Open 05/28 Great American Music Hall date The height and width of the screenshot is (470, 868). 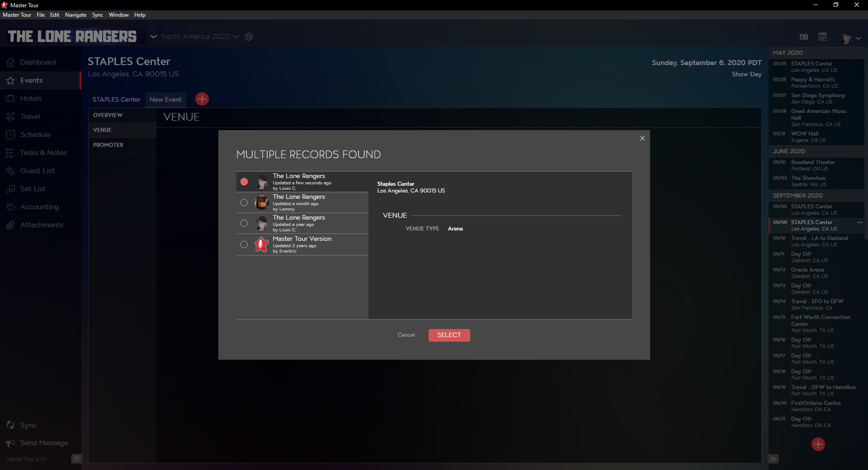pos(816,117)
